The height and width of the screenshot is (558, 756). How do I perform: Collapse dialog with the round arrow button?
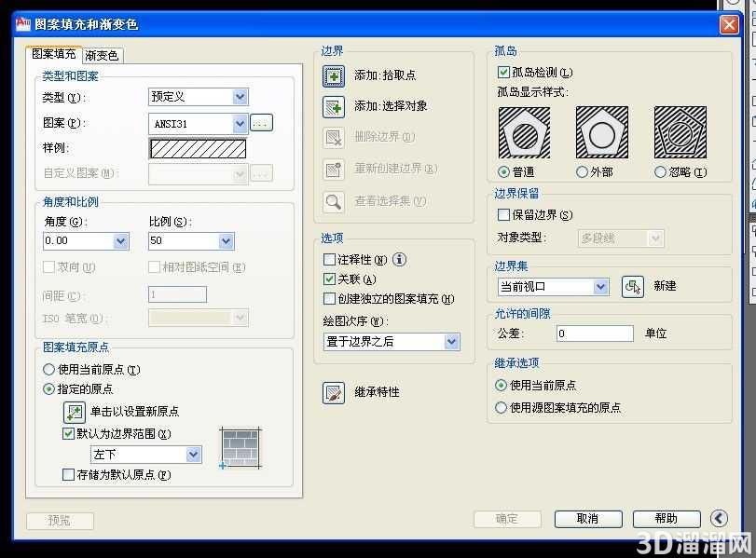[719, 519]
